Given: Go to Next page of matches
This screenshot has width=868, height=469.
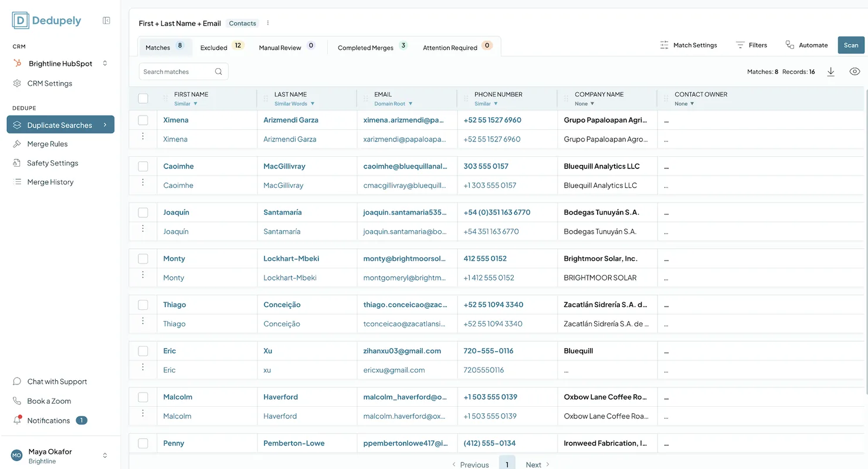Looking at the screenshot, I should [x=537, y=464].
